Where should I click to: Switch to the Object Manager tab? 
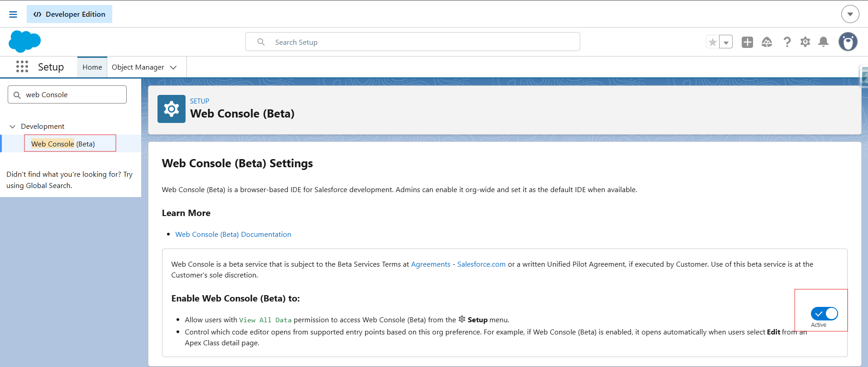point(138,67)
